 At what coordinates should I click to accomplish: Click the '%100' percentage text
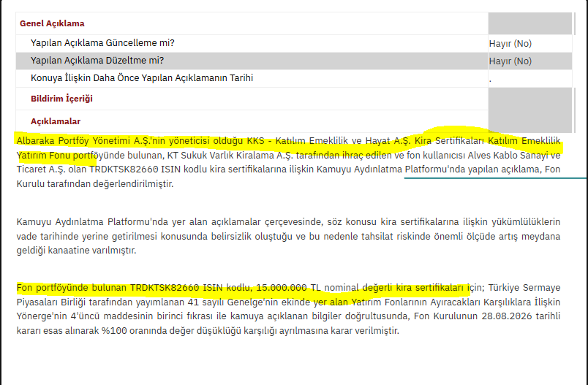[x=114, y=331]
